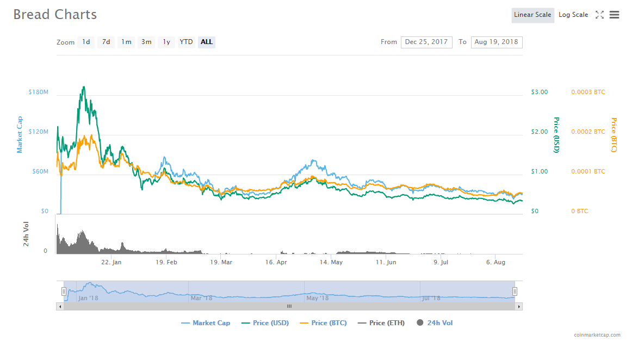Click the 14. May date axis label

tap(331, 262)
